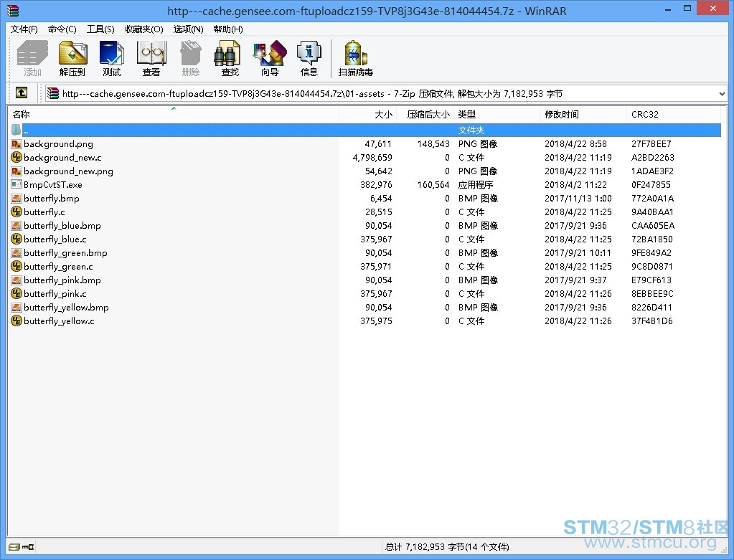Image resolution: width=734 pixels, height=560 pixels.
Task: Click CRC32 value E79CF613
Action: 651,280
